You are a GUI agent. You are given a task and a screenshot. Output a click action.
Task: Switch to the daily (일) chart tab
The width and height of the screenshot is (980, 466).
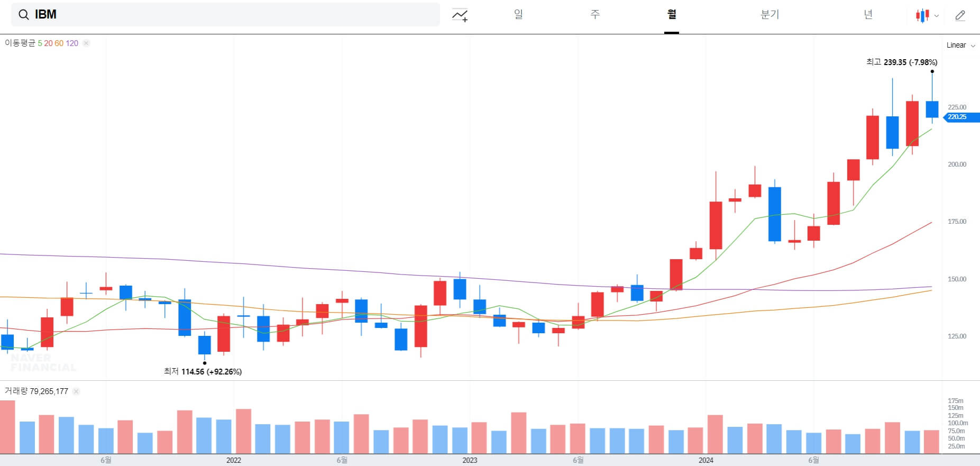coord(518,14)
